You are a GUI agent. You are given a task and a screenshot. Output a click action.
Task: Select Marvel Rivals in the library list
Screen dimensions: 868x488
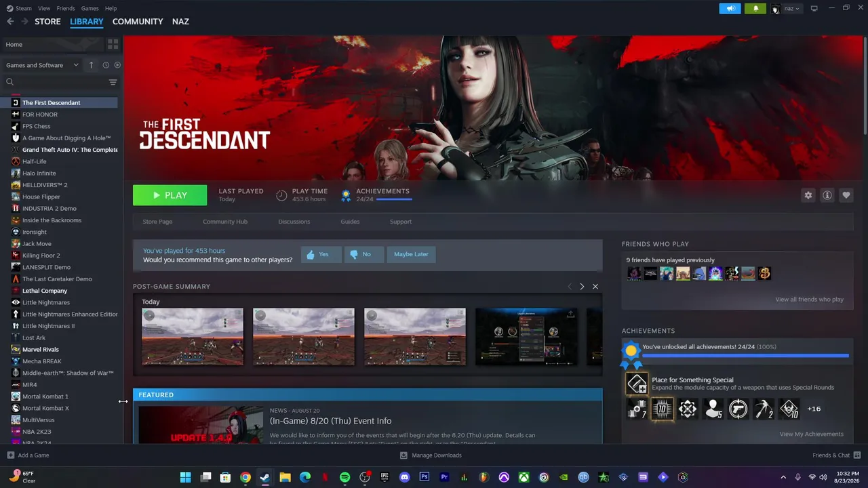[x=41, y=350]
